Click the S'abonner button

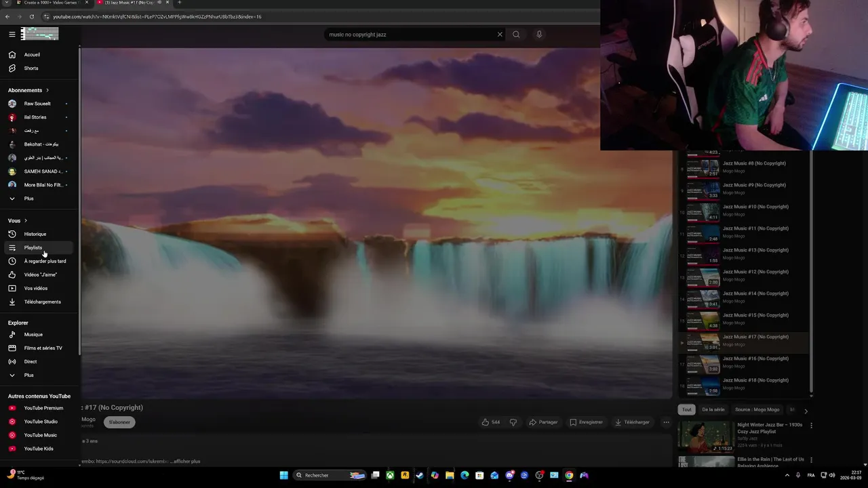pyautogui.click(x=119, y=422)
